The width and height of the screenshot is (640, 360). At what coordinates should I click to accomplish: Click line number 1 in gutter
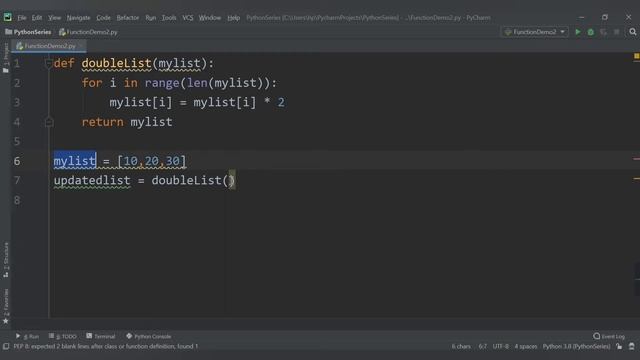[17, 63]
